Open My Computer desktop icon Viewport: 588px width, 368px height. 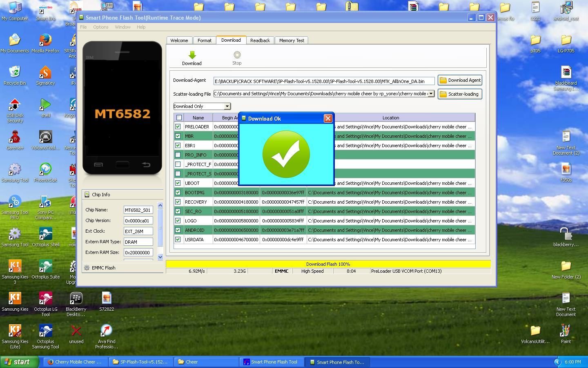pos(15,11)
